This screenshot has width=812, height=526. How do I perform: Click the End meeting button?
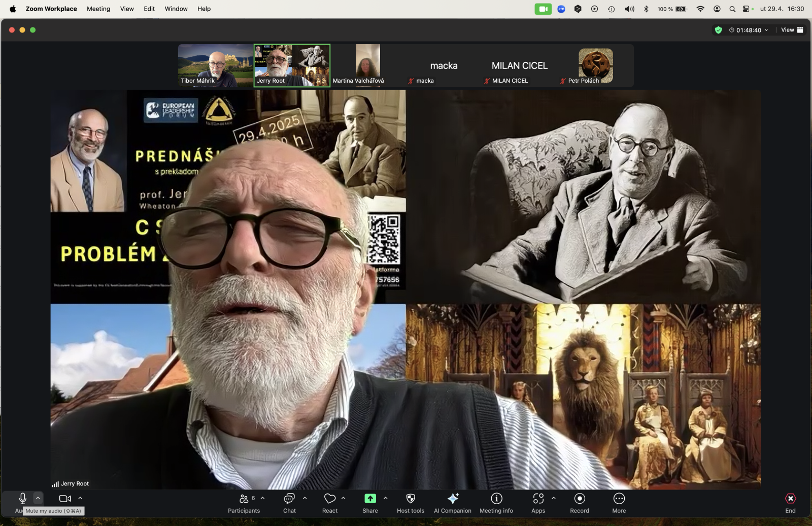coord(790,499)
